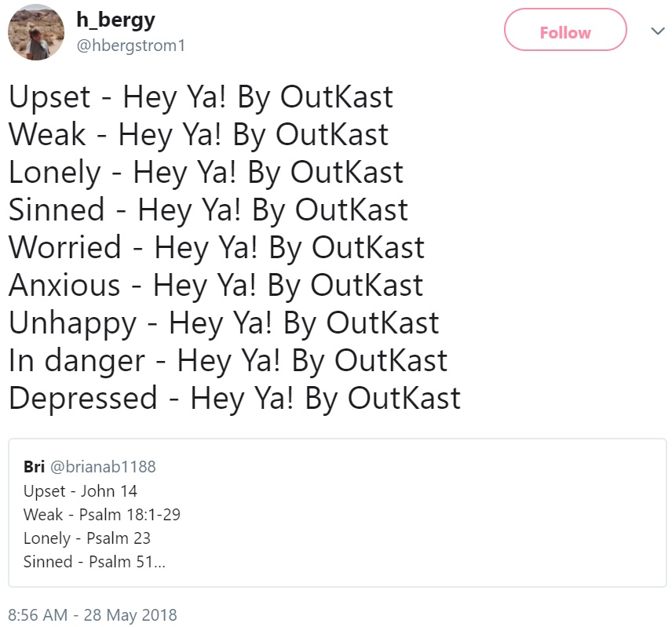Open the quoted tweet card blank area
The height and width of the screenshot is (627, 672).
420,514
